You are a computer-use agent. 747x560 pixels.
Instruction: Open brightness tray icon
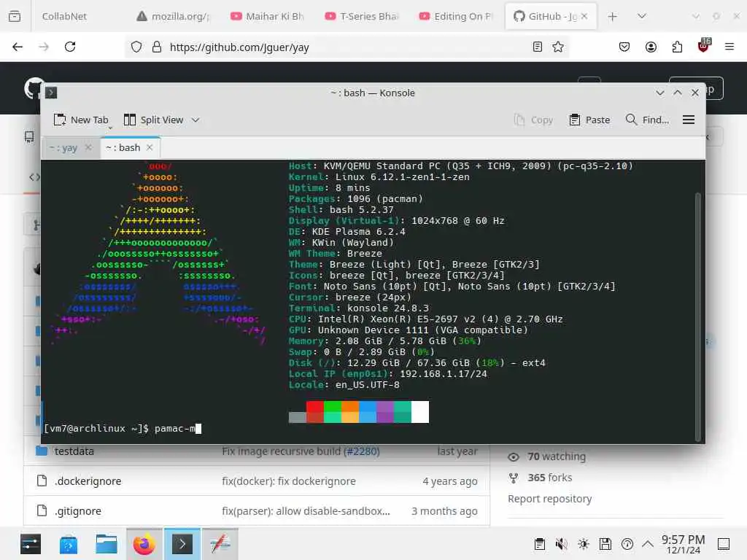tap(584, 544)
